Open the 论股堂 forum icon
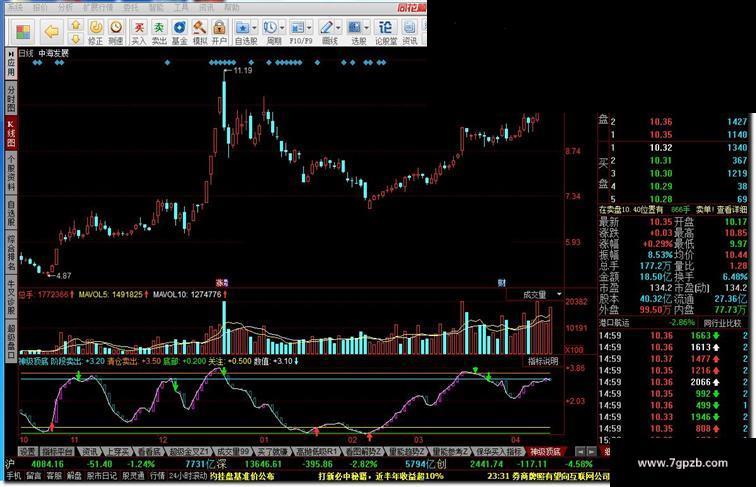 386,32
